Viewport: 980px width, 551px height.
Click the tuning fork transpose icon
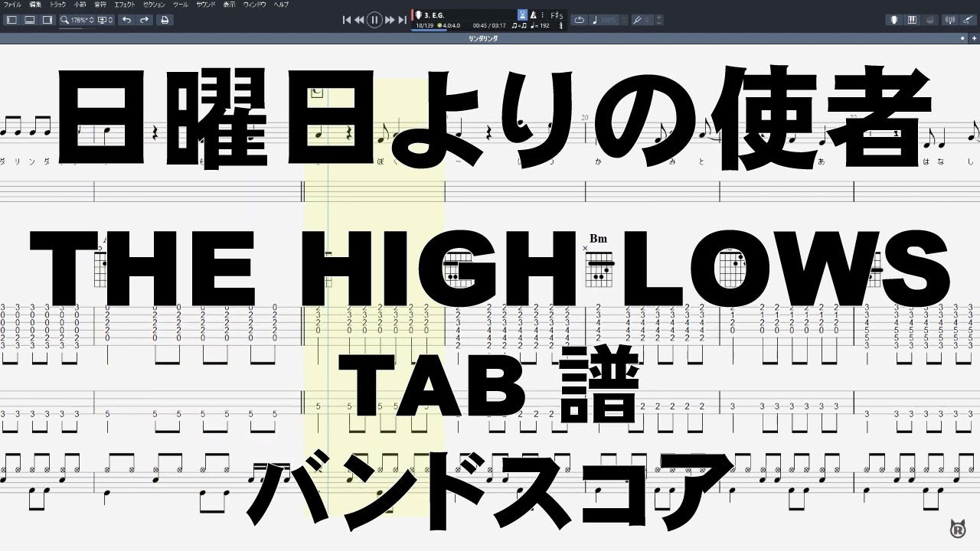[639, 20]
